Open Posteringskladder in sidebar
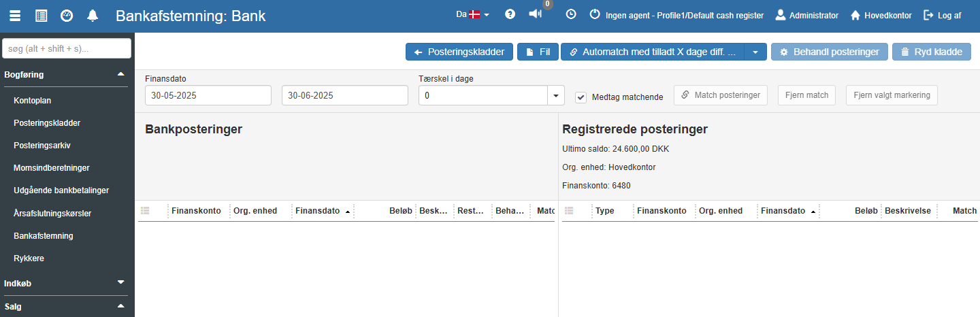The height and width of the screenshot is (317, 980). 48,123
